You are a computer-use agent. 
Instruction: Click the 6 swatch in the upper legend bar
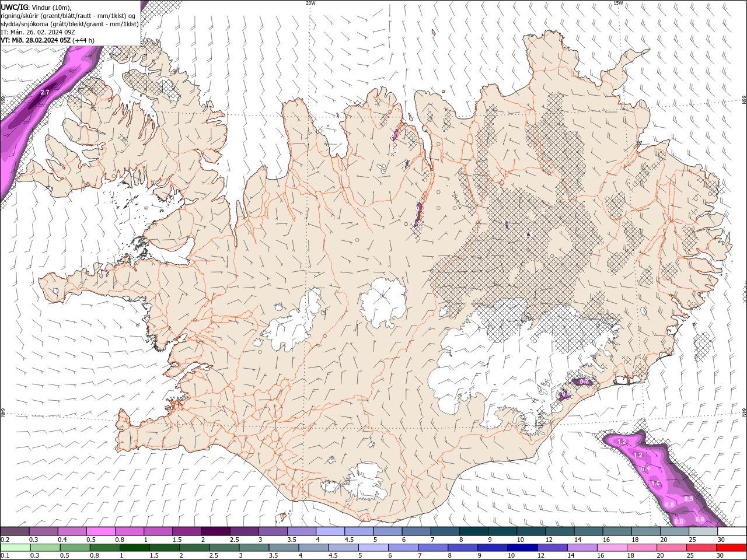coord(417,531)
